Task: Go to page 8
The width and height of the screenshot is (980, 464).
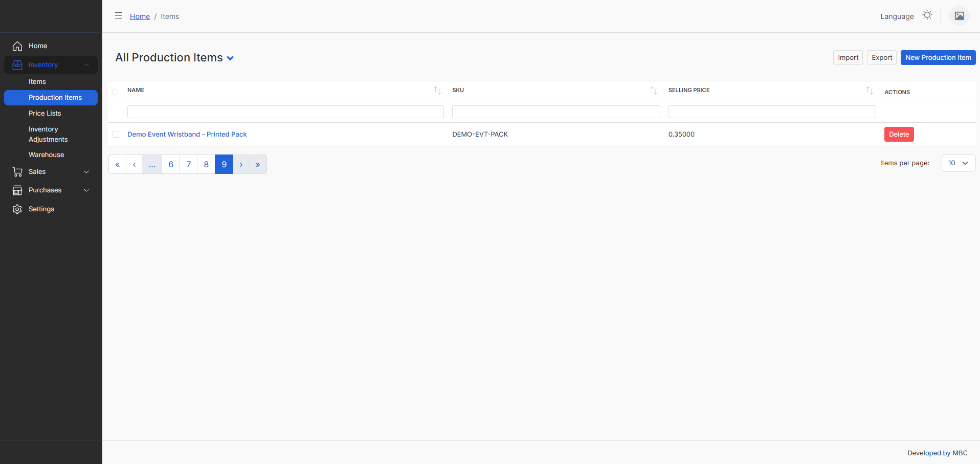Action: click(206, 164)
